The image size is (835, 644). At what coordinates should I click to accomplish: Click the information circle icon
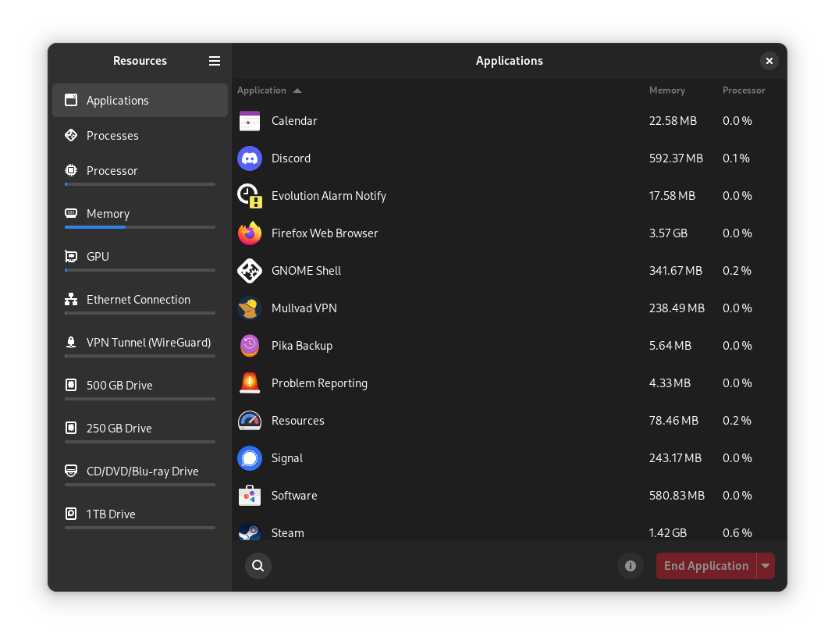coord(630,565)
